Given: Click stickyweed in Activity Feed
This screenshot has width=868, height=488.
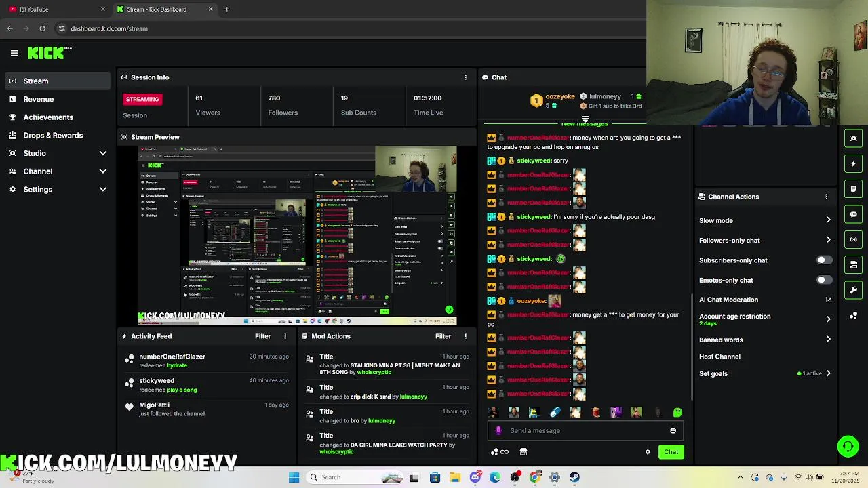Looking at the screenshot, I should pos(157,381).
